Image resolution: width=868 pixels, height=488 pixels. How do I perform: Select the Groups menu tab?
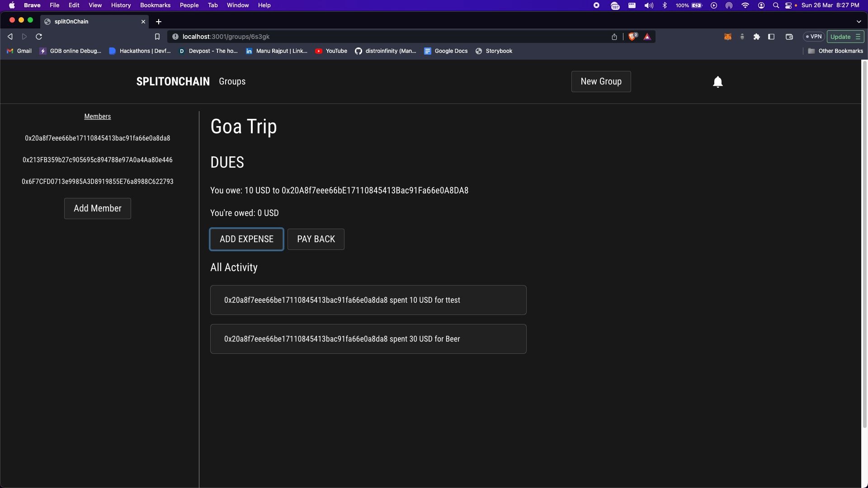(x=232, y=81)
